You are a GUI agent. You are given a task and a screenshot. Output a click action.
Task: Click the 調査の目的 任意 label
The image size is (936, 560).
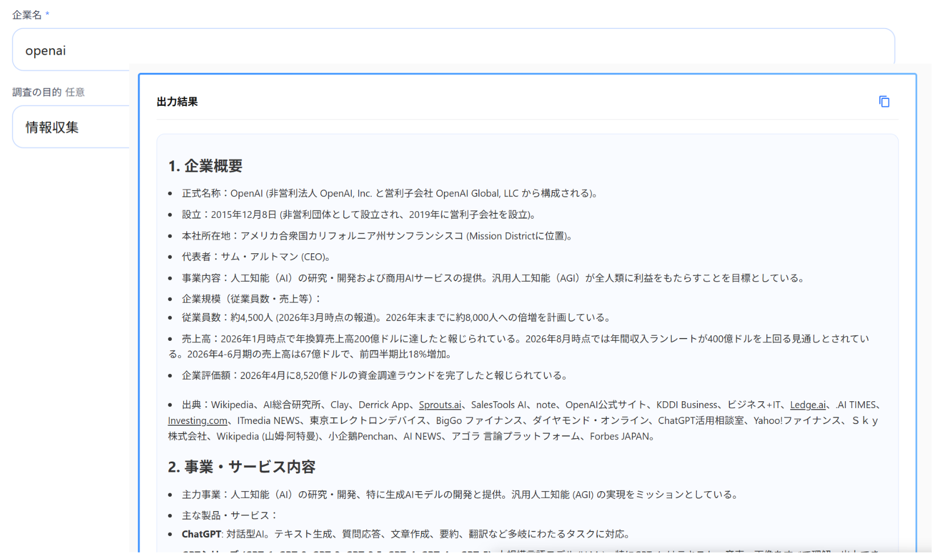pos(48,92)
